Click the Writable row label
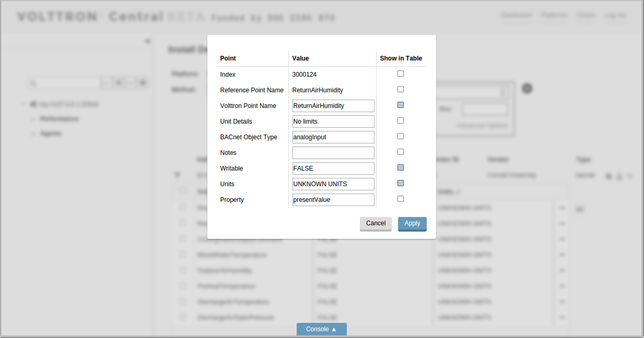This screenshot has height=338, width=644. 231,168
